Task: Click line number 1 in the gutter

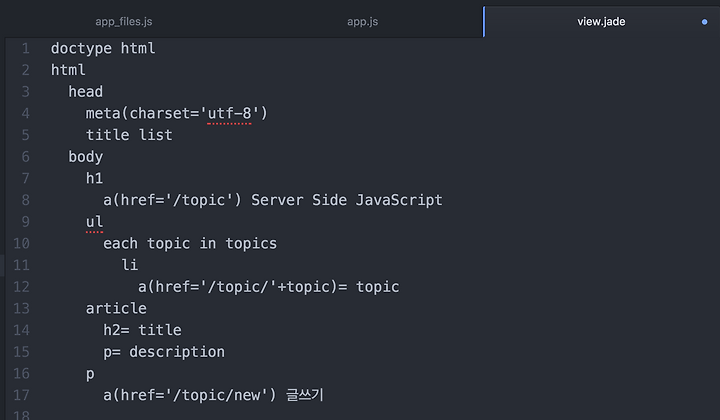Action: [26, 48]
